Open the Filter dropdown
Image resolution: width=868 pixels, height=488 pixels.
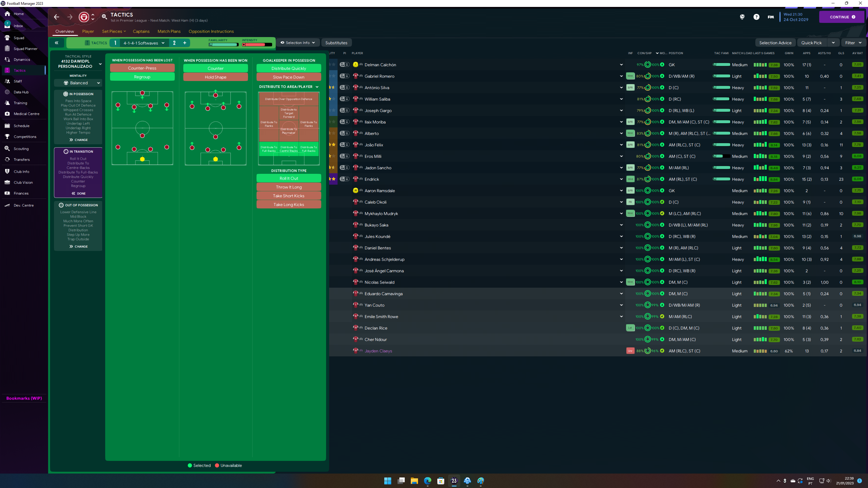[x=853, y=43]
